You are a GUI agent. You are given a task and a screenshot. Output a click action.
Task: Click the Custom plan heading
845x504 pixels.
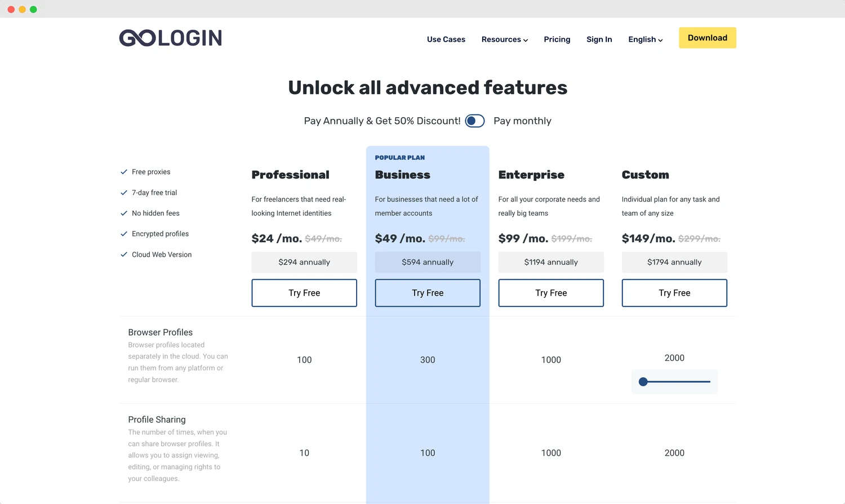click(x=645, y=175)
